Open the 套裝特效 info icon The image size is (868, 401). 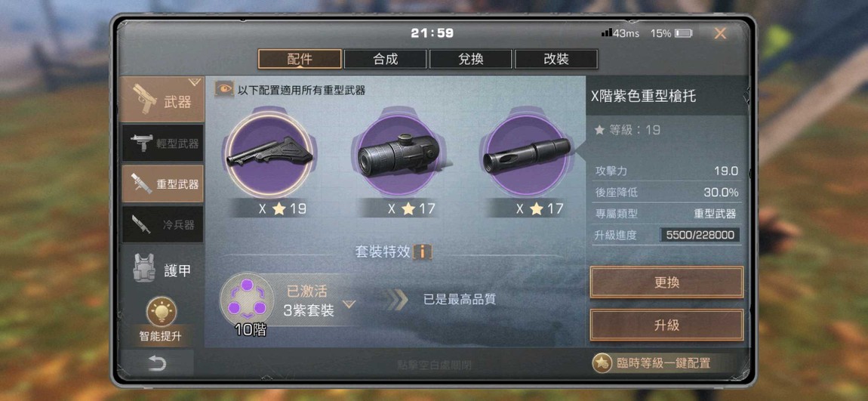point(423,252)
